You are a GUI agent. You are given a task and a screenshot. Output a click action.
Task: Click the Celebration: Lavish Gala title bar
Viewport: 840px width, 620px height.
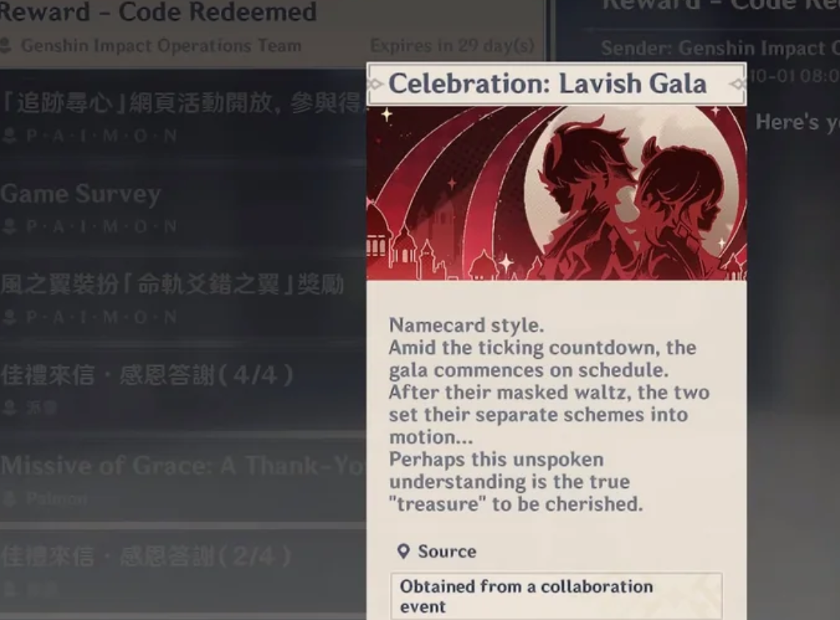coord(556,84)
